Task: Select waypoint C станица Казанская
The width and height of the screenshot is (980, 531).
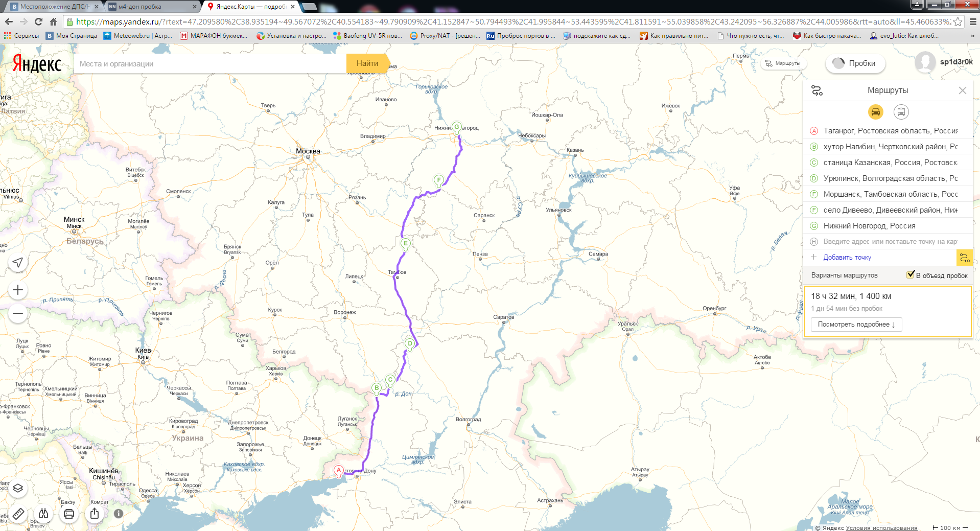Action: tap(888, 163)
